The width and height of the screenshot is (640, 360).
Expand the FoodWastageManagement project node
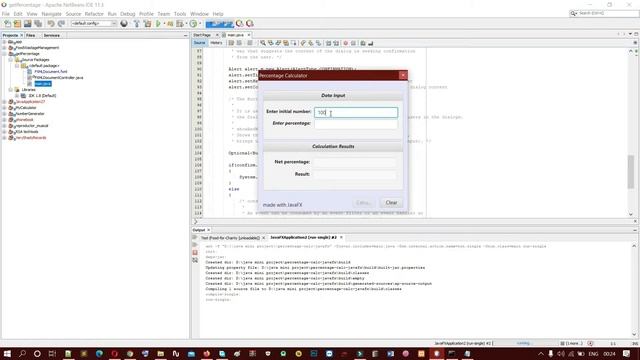(x=4, y=48)
